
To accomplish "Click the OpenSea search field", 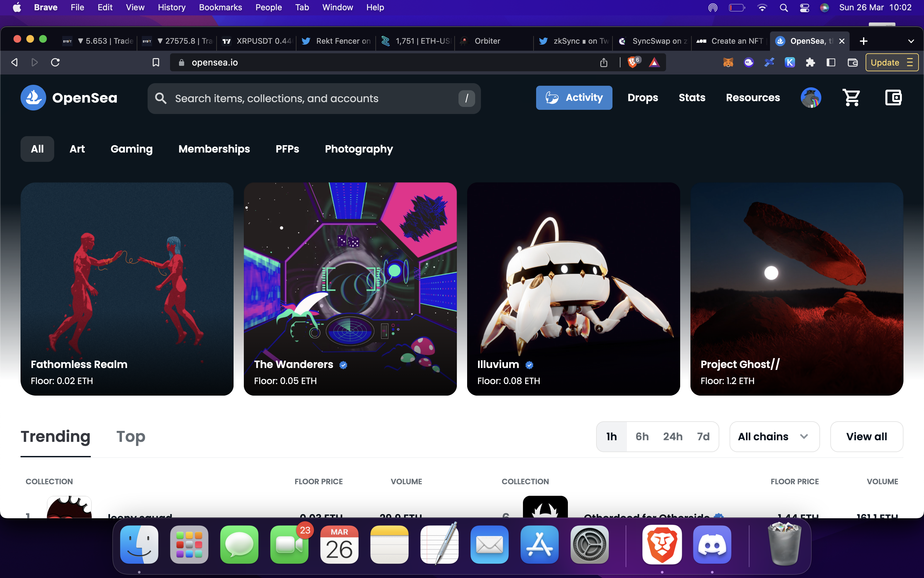I will click(314, 99).
